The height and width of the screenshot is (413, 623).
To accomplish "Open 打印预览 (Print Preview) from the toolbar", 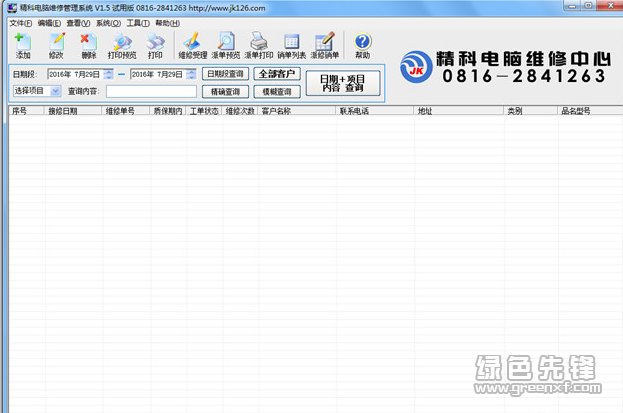I will point(122,46).
